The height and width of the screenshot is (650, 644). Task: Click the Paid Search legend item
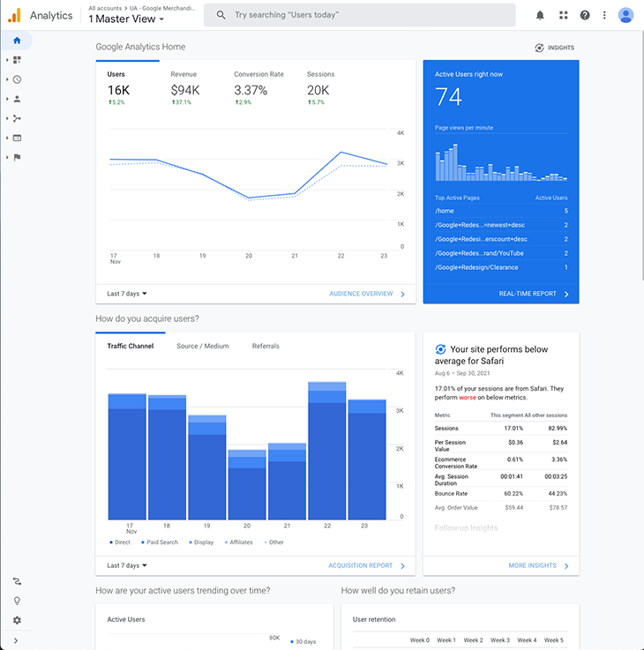(160, 542)
